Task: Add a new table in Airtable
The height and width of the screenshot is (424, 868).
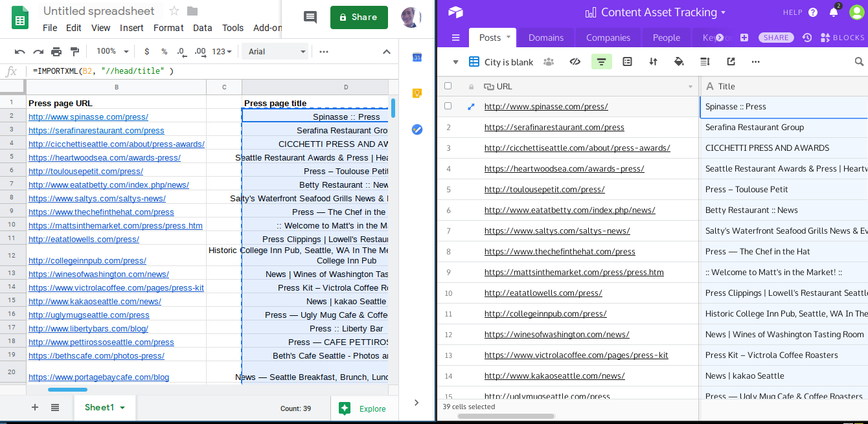Action: [744, 38]
